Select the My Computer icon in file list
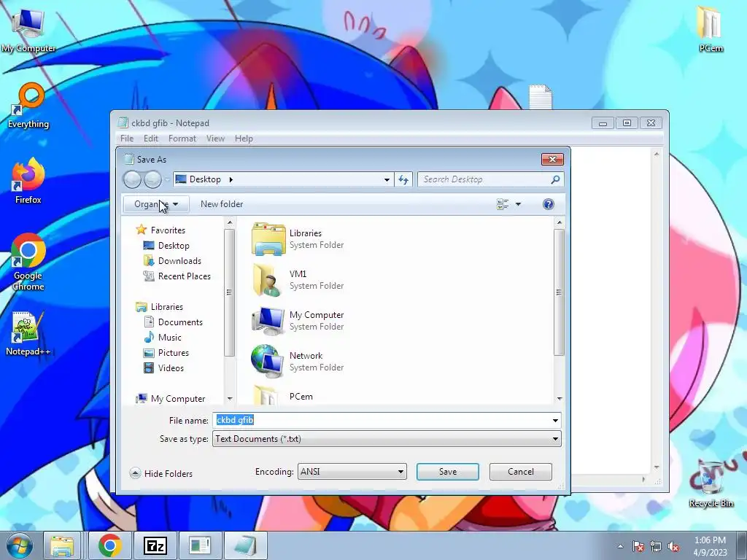747x560 pixels. (x=268, y=321)
